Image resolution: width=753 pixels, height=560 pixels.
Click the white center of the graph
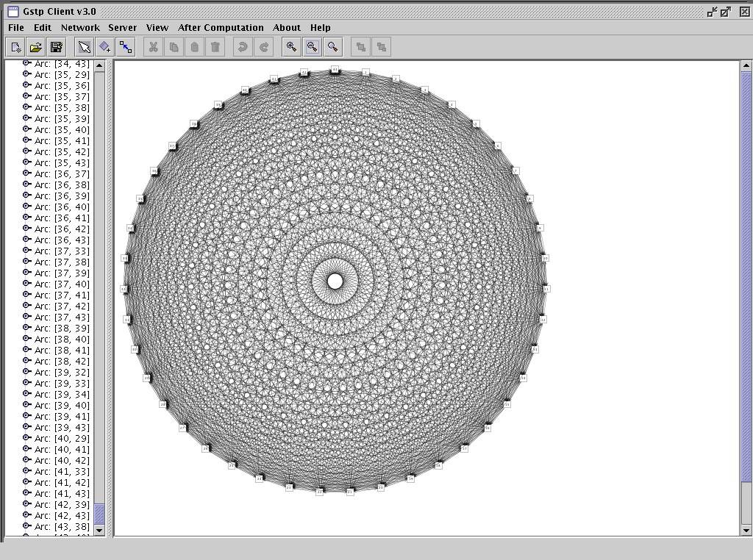point(335,281)
